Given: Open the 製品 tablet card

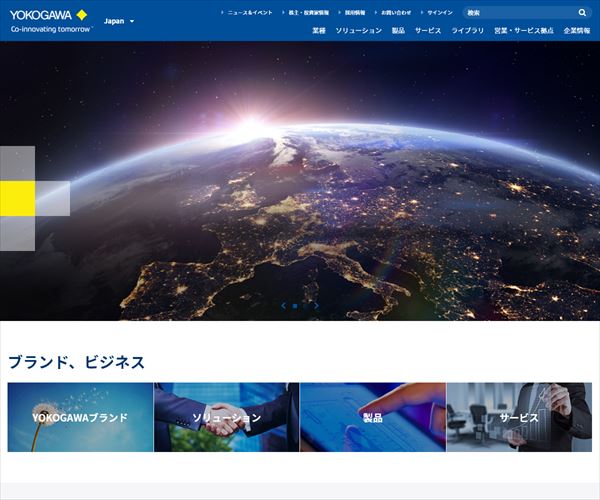Looking at the screenshot, I should tap(373, 417).
